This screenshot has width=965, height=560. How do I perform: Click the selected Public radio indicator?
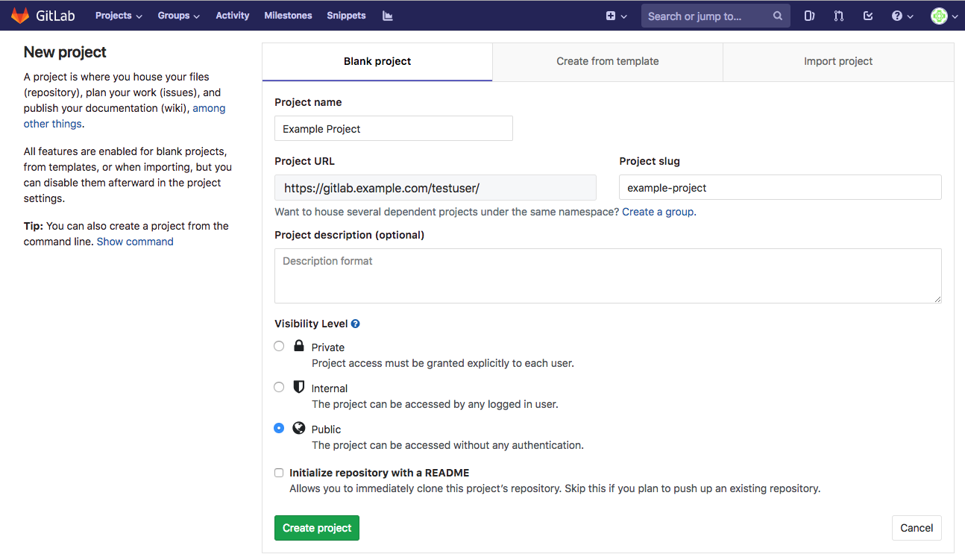278,428
